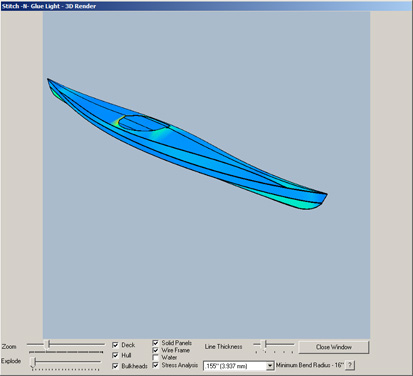
Task: Click the Explode slider handle
Action: point(33,362)
